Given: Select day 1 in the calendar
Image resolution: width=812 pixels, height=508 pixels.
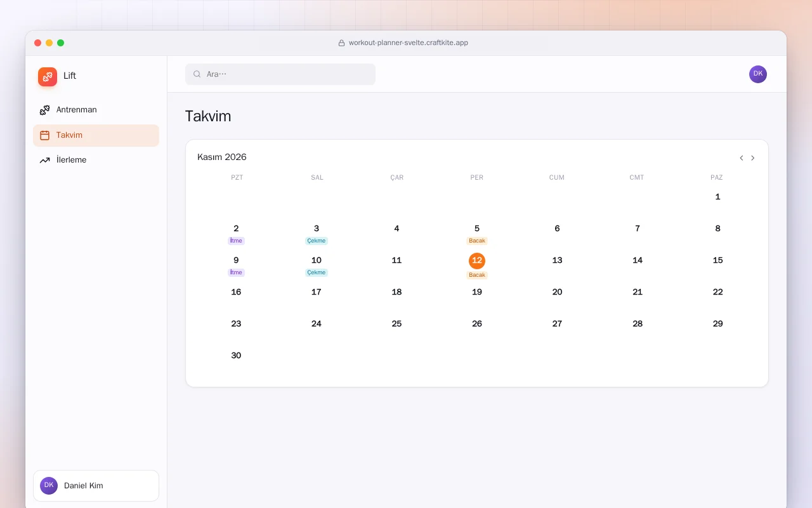Looking at the screenshot, I should 717,197.
